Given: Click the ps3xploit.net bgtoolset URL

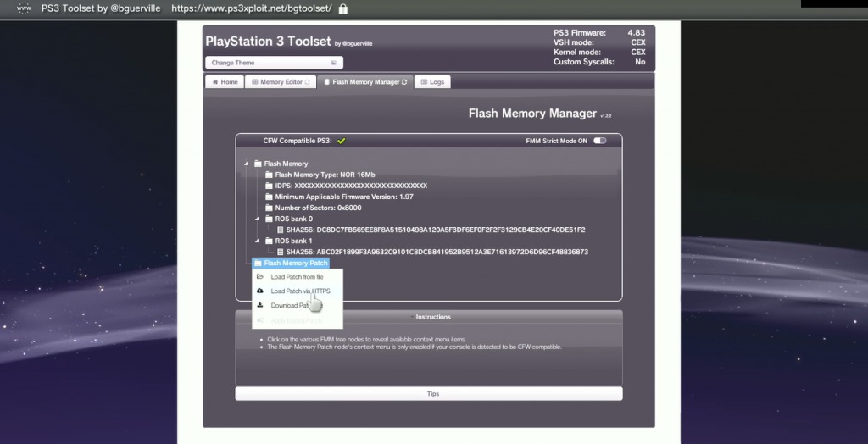Looking at the screenshot, I should pos(251,8).
